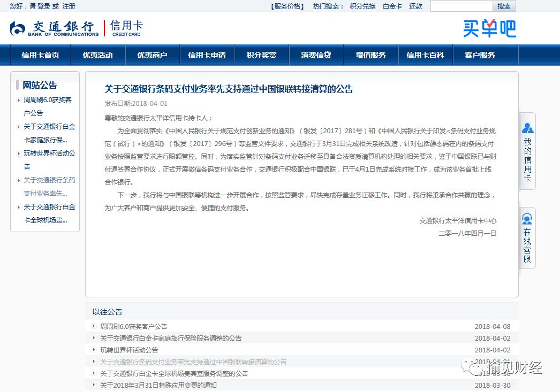Click the date 2018-03-30 in last row
The image size is (560, 392).
click(493, 385)
